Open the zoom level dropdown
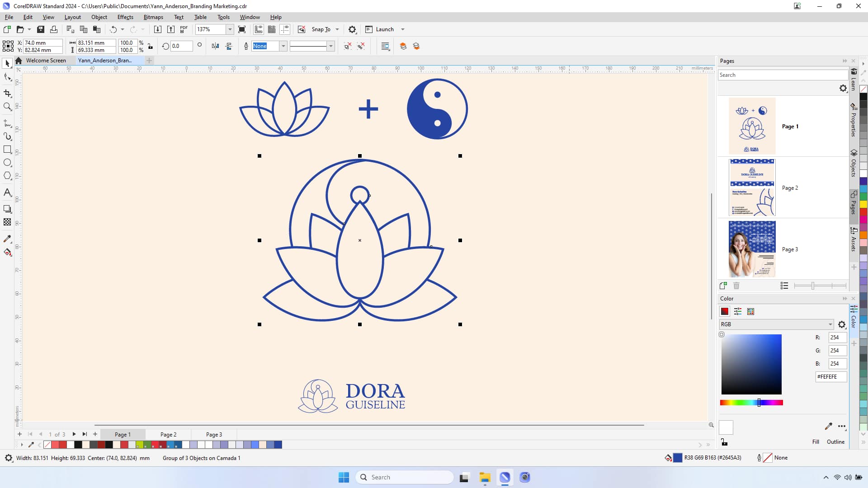The width and height of the screenshot is (868, 488). coord(230,29)
